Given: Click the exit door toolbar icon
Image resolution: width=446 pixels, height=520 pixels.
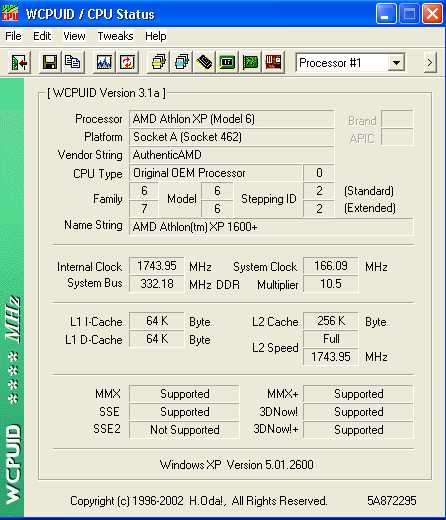Looking at the screenshot, I should pos(19,62).
